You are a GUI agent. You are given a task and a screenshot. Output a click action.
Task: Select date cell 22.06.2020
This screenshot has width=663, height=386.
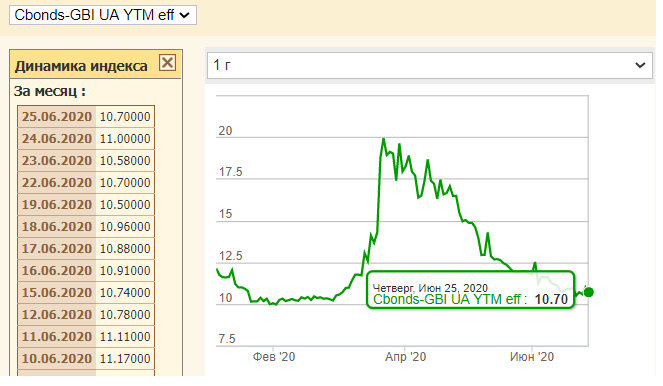[57, 183]
